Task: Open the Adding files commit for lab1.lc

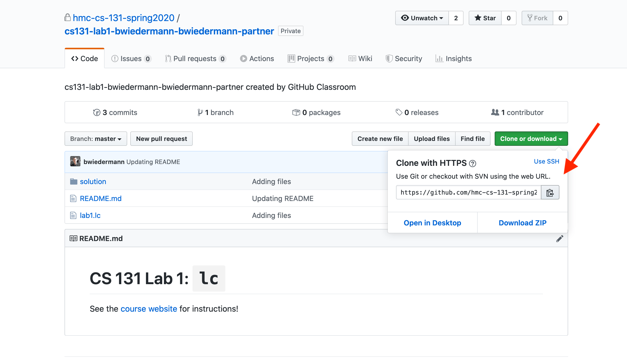Action: pyautogui.click(x=271, y=215)
